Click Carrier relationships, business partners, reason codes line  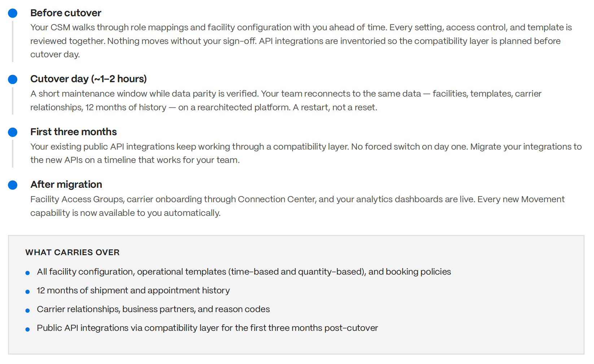click(x=153, y=309)
